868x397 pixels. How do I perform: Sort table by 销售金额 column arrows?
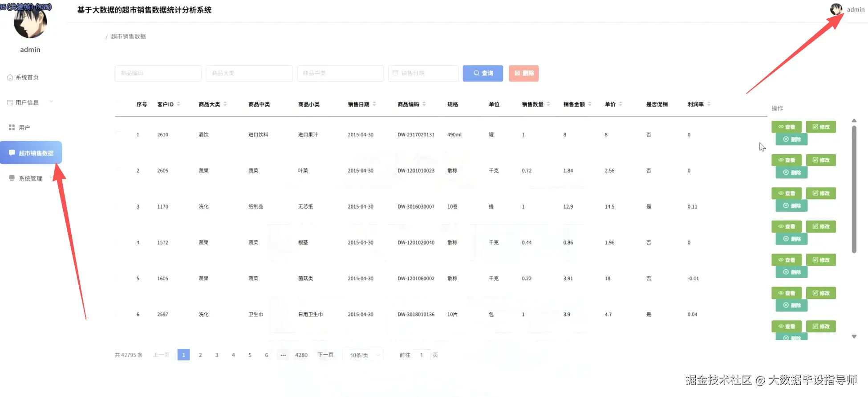(x=590, y=104)
